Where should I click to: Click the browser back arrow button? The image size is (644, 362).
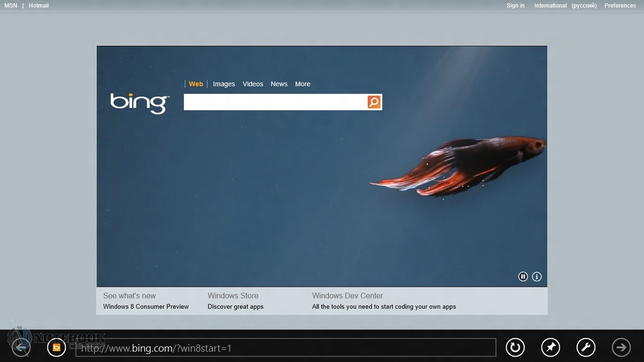coord(21,347)
